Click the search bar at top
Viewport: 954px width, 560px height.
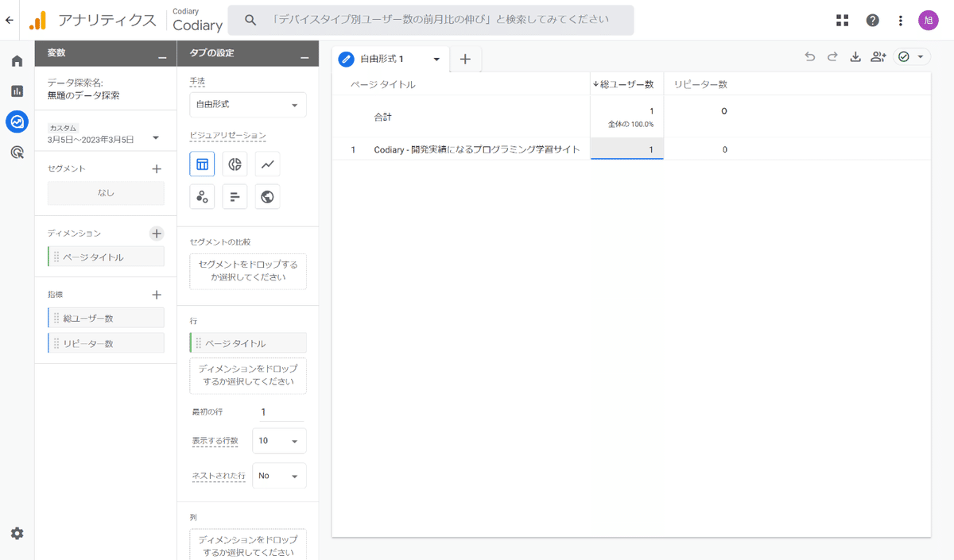pos(431,21)
